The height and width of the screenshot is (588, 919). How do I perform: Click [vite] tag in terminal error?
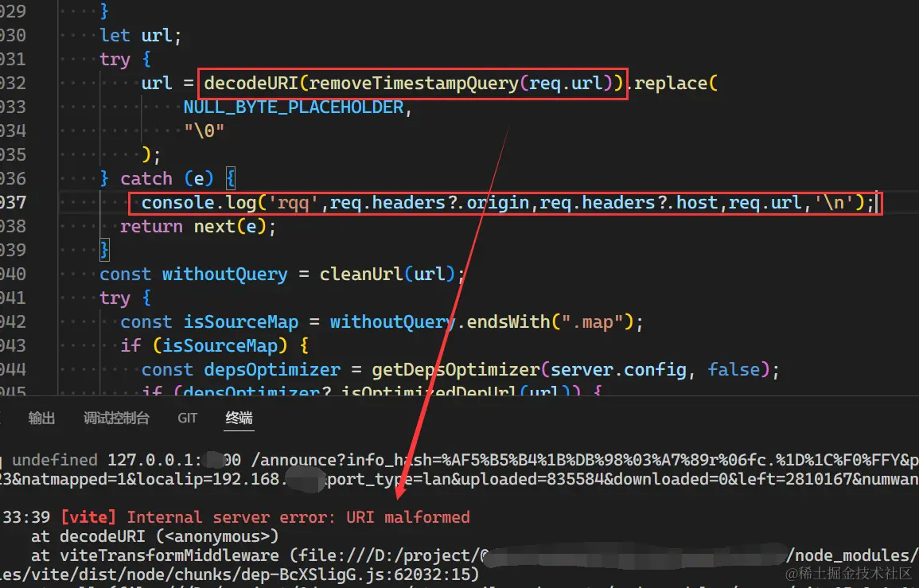[88, 517]
